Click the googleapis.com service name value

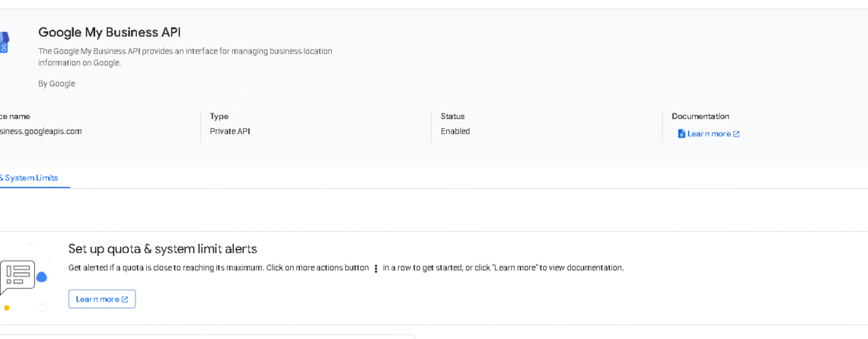tap(40, 131)
